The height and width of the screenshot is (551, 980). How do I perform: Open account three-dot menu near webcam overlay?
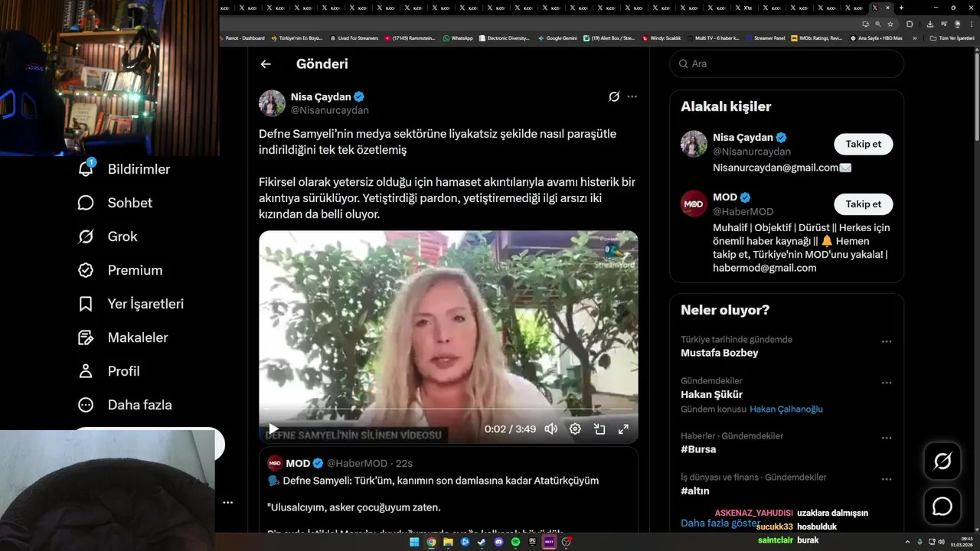coord(227,503)
